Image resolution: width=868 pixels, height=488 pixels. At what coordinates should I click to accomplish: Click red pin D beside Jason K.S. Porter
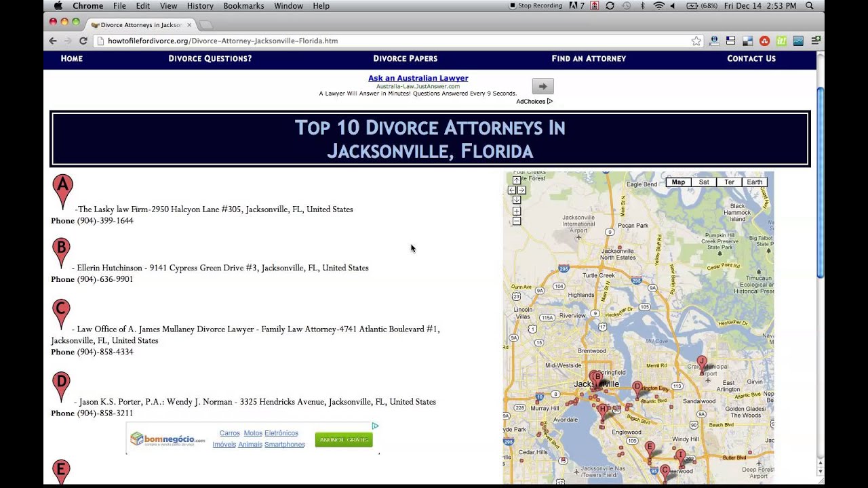61,387
